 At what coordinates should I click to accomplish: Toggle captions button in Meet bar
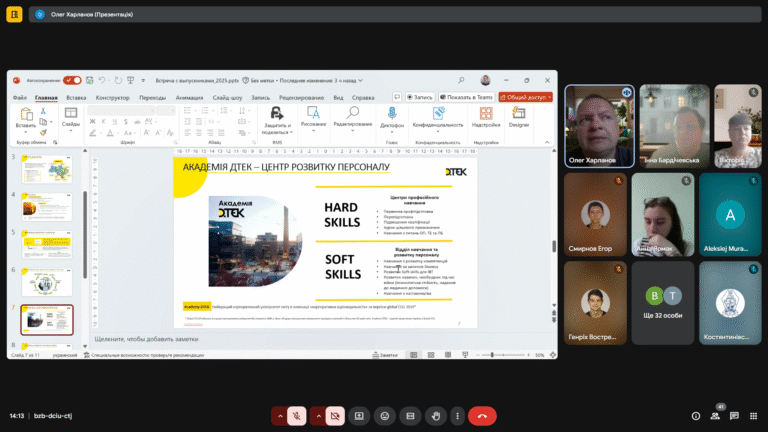click(410, 416)
